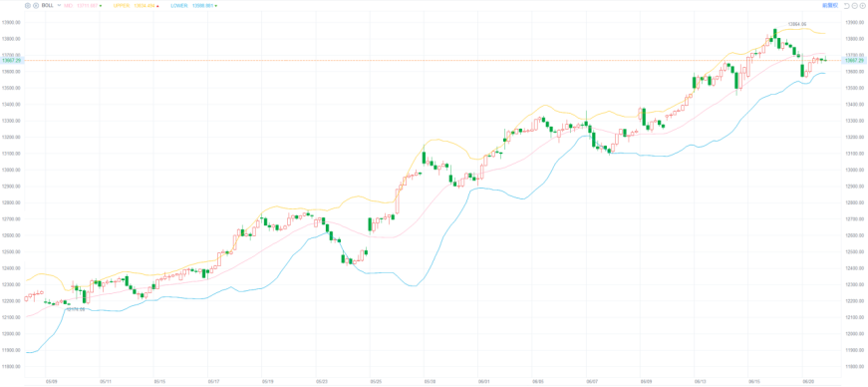Click the circular arrow icon beside BOLL
868x387 pixels.
coord(36,6)
